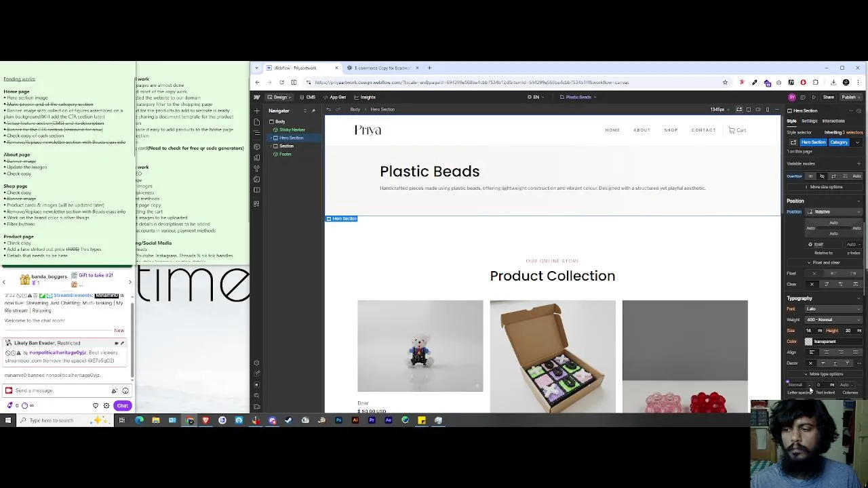
Task: Open the Weight 400 - Normal dropdown
Action: [x=833, y=320]
